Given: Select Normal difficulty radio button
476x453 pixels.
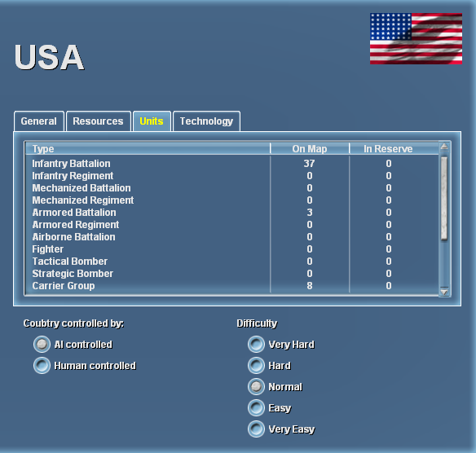Looking at the screenshot, I should [256, 387].
